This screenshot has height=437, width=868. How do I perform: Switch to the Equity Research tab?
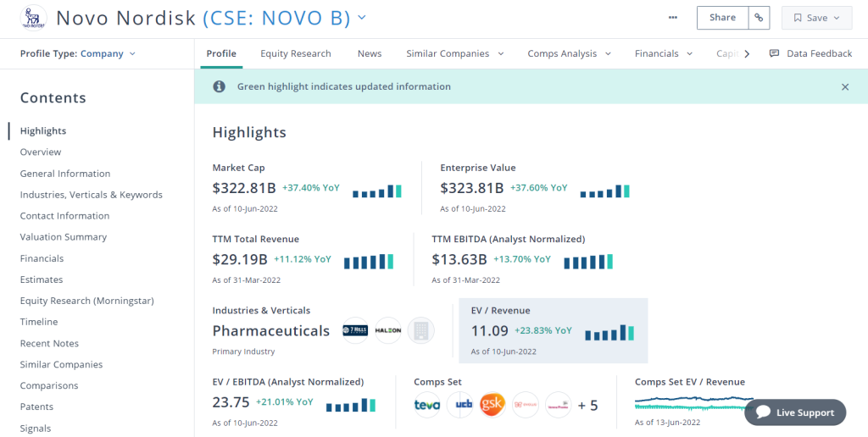[296, 53]
